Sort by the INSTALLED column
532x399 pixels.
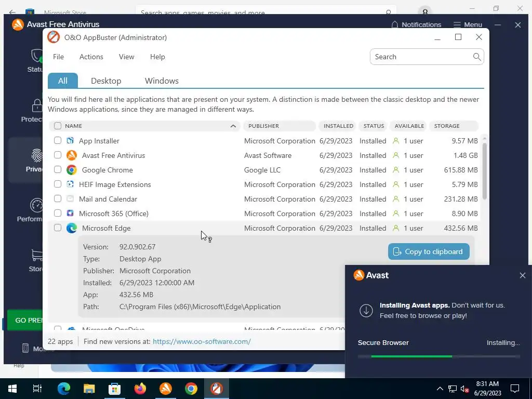337,126
